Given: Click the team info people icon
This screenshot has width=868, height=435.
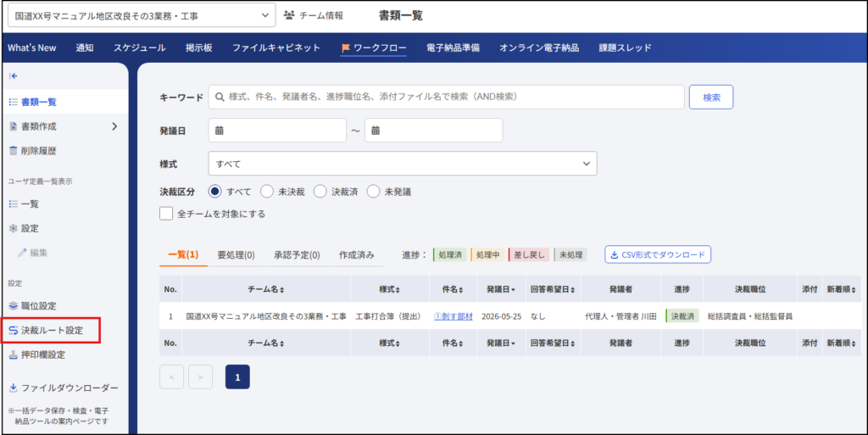Looking at the screenshot, I should (x=289, y=15).
